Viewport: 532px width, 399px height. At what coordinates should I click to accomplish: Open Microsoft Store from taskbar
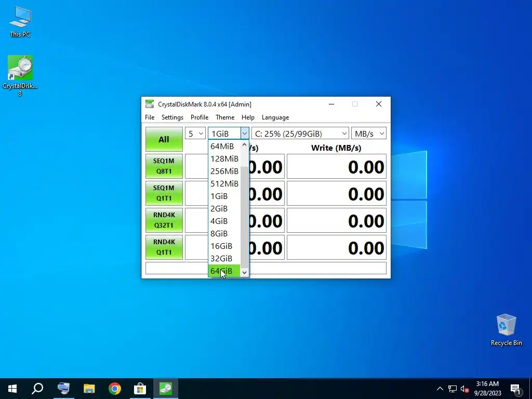pos(140,389)
